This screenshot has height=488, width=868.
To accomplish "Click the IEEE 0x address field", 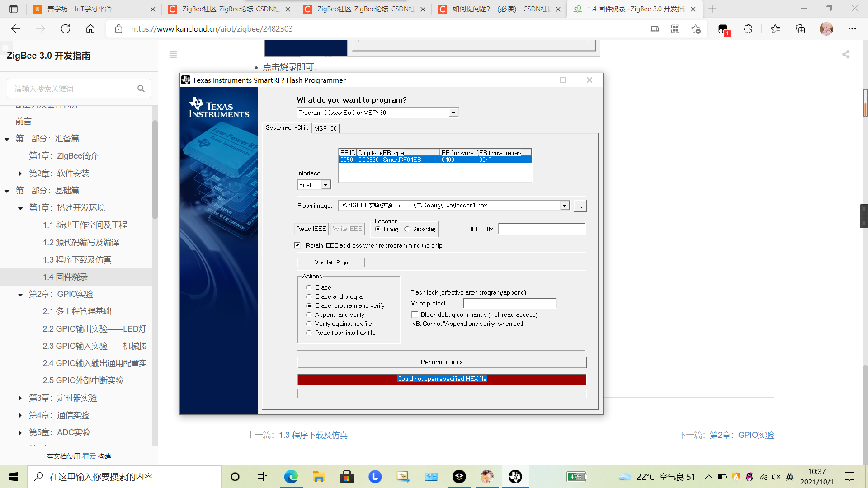I will coord(542,229).
